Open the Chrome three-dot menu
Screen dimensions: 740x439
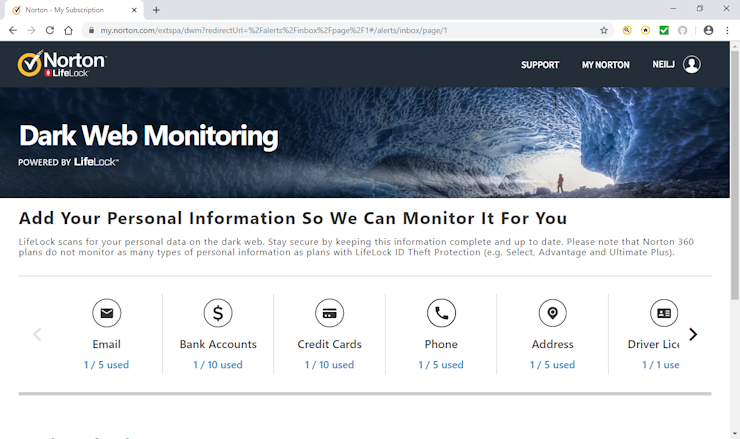pyautogui.click(x=727, y=30)
